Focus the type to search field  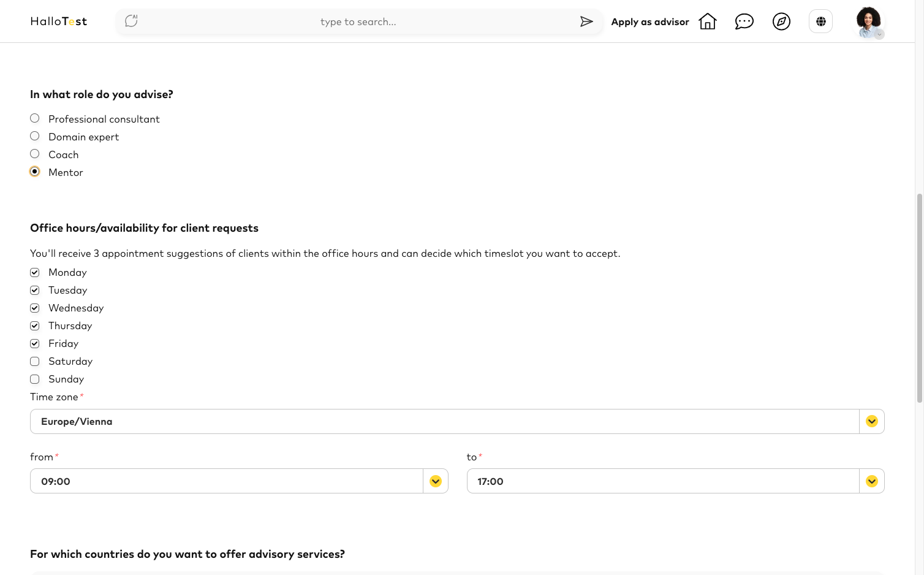click(x=358, y=21)
